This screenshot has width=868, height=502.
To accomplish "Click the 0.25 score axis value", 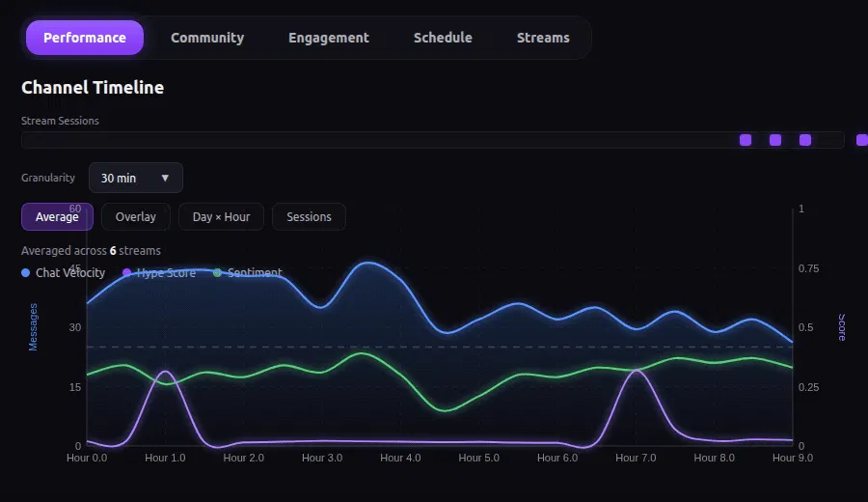I will [808, 387].
